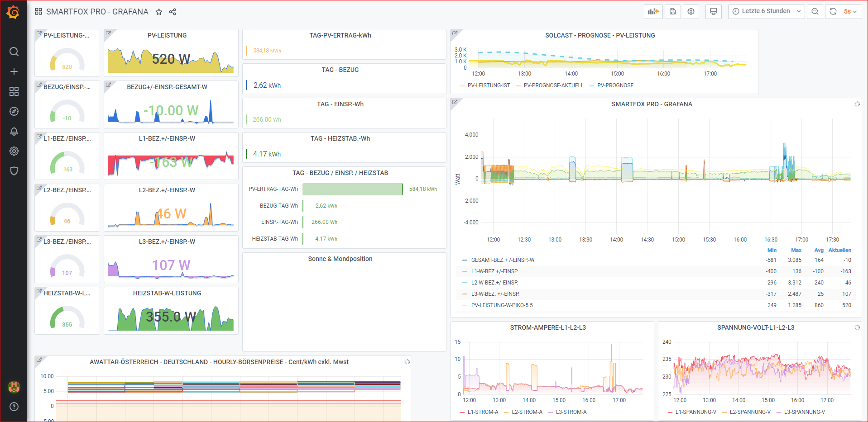Image resolution: width=868 pixels, height=422 pixels.
Task: Toggle PV-LEISTUNG-IST series in Solcast legend
Action: pyautogui.click(x=489, y=85)
